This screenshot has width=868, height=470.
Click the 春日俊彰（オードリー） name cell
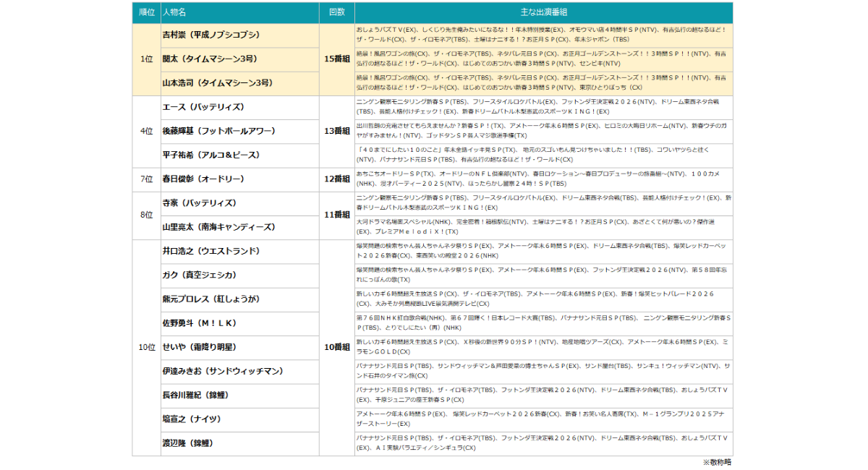click(x=203, y=179)
